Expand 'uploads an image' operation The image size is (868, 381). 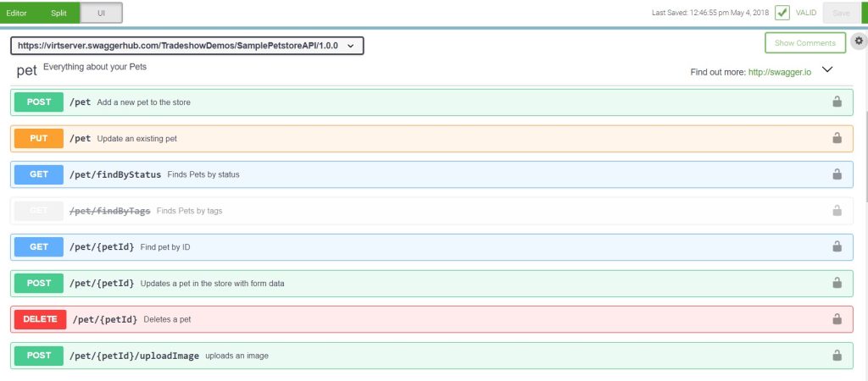[x=431, y=355]
